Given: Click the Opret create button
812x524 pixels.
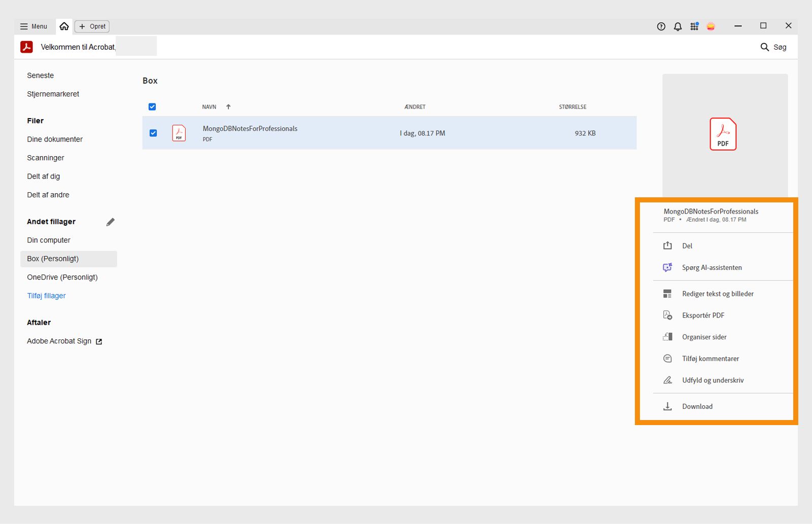Looking at the screenshot, I should tap(92, 26).
